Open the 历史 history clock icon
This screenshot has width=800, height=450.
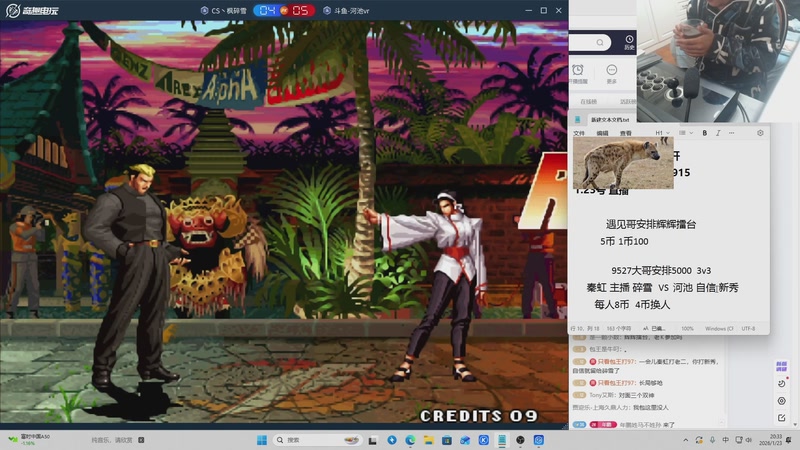629,42
